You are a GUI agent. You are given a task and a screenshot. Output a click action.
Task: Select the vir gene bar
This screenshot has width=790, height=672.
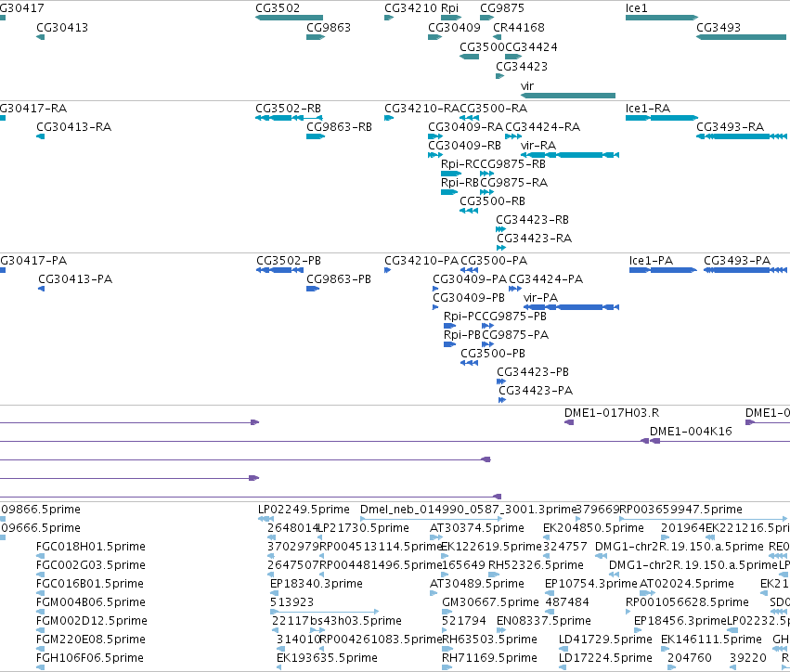click(568, 96)
